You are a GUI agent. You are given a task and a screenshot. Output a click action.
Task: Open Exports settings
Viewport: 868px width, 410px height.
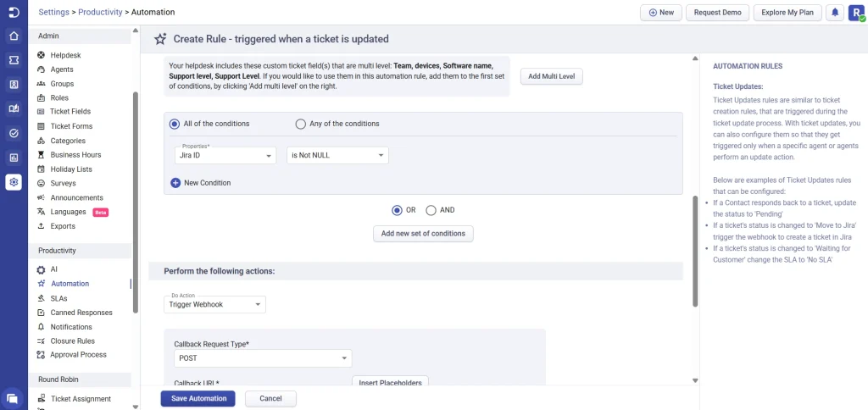click(63, 226)
